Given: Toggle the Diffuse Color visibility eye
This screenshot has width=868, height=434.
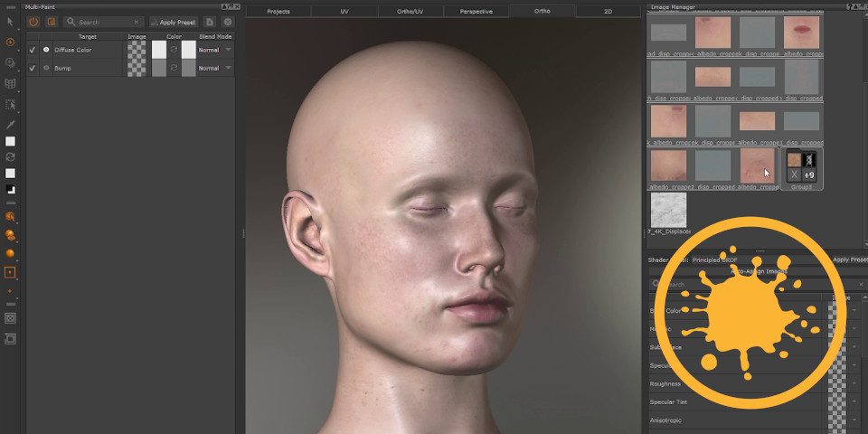Looking at the screenshot, I should 46,50.
